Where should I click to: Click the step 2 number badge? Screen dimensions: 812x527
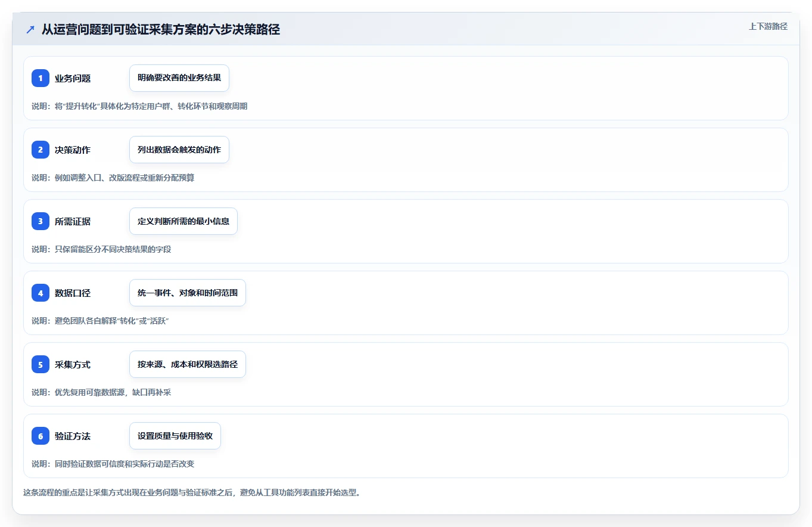pos(41,150)
